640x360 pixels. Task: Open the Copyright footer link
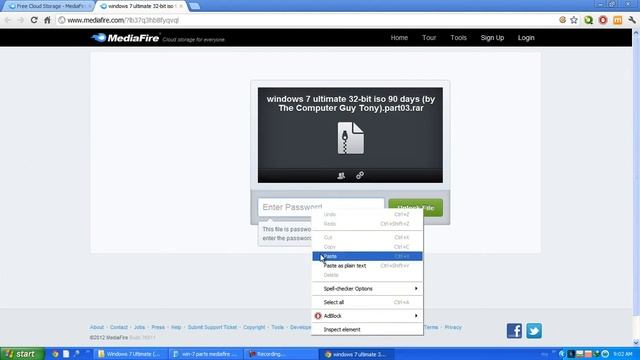click(254, 327)
